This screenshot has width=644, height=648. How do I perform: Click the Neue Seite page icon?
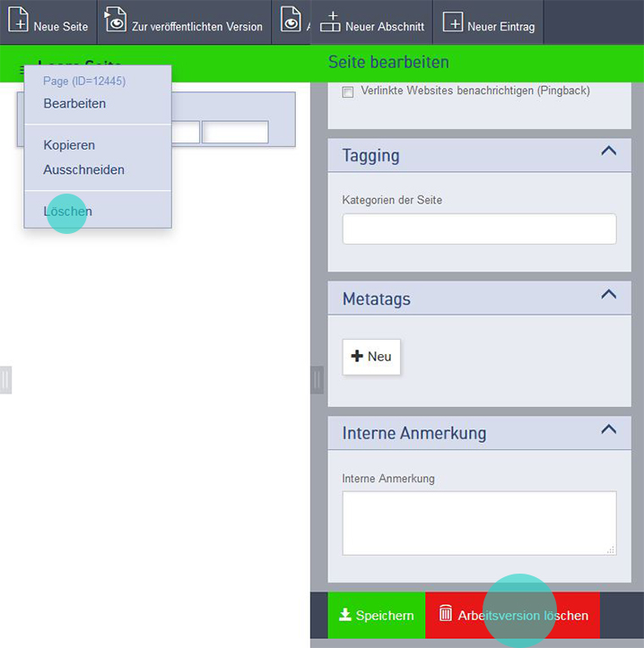[18, 20]
